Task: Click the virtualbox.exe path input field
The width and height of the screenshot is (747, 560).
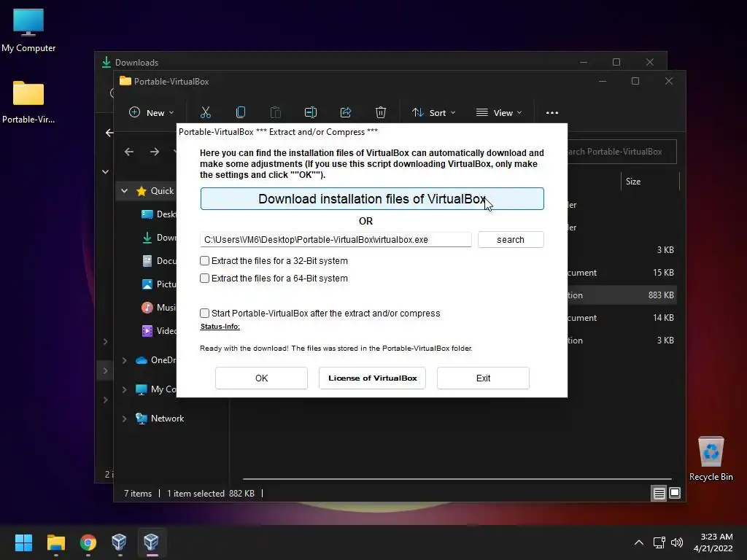Action: tap(336, 239)
